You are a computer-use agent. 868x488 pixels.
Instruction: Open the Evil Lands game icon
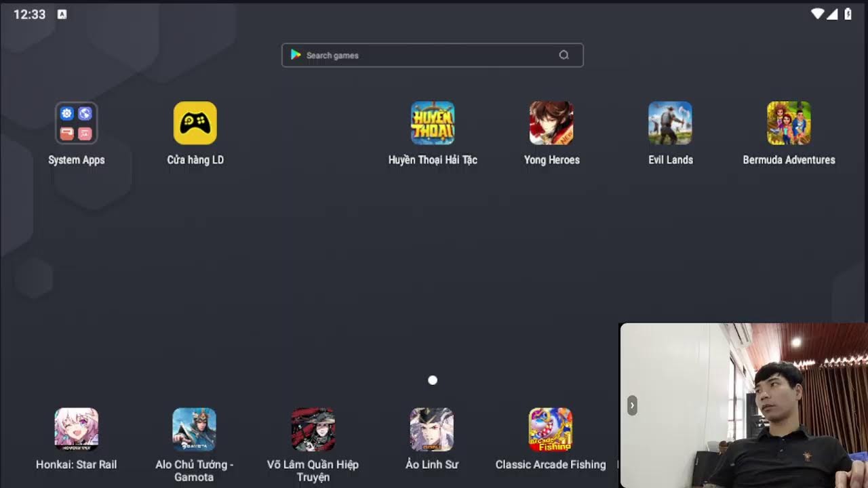coord(670,123)
